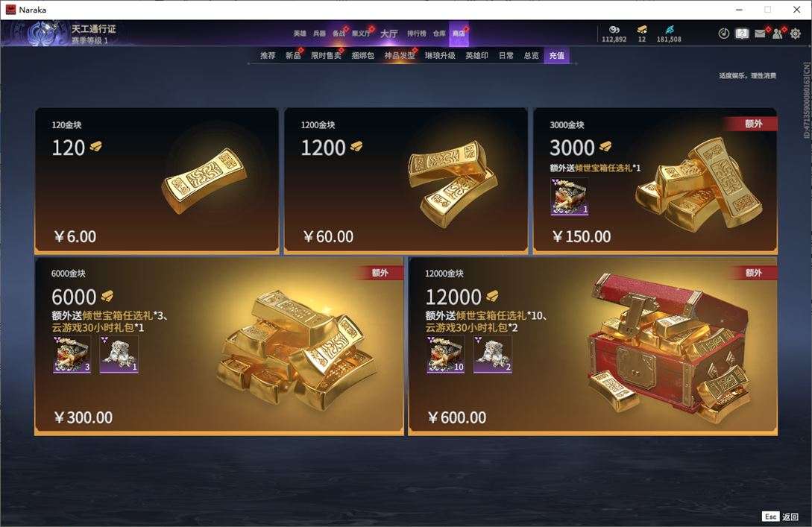Click the gold bar currency icon

[642, 30]
